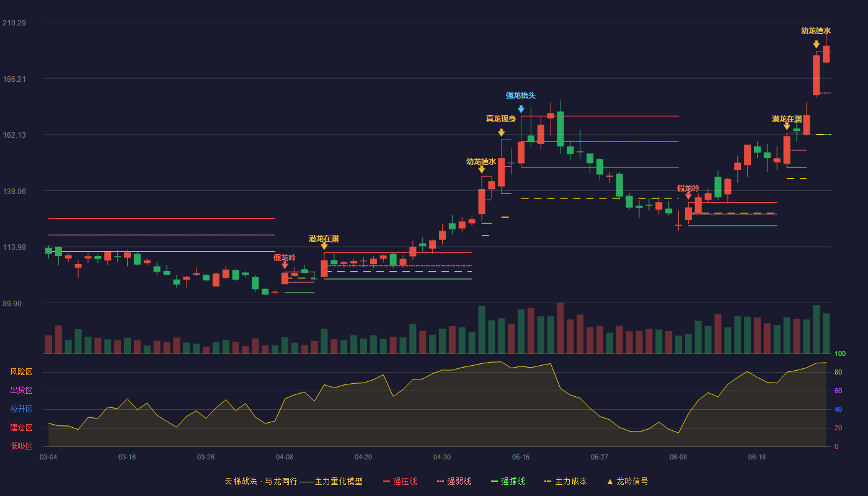Select the 拉升区 zone label
Screen dimensions: 868x496
coord(21,409)
